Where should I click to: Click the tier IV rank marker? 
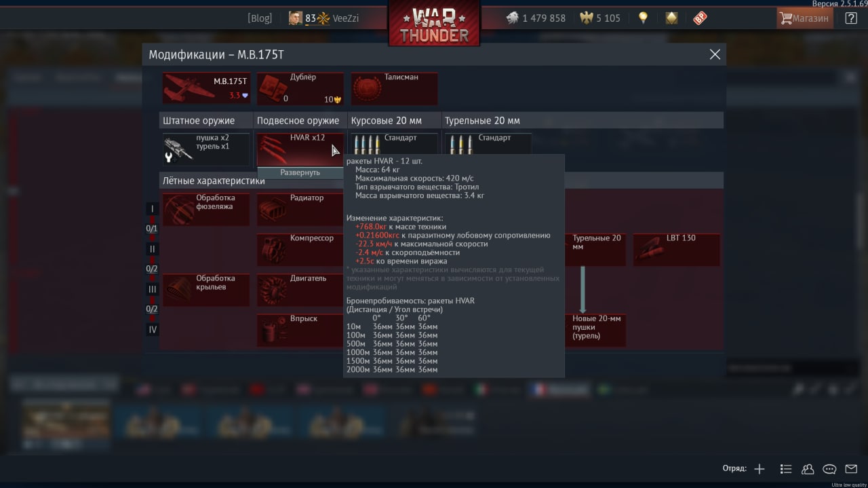tap(153, 330)
